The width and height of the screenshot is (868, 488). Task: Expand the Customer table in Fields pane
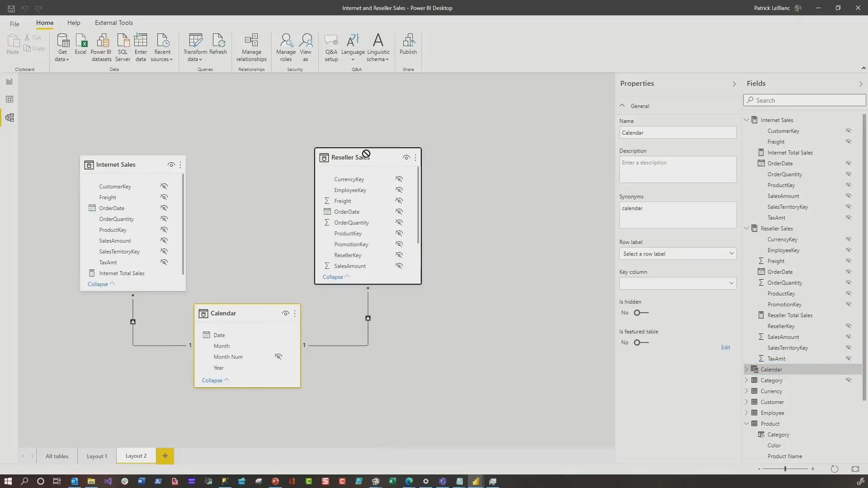coord(746,402)
